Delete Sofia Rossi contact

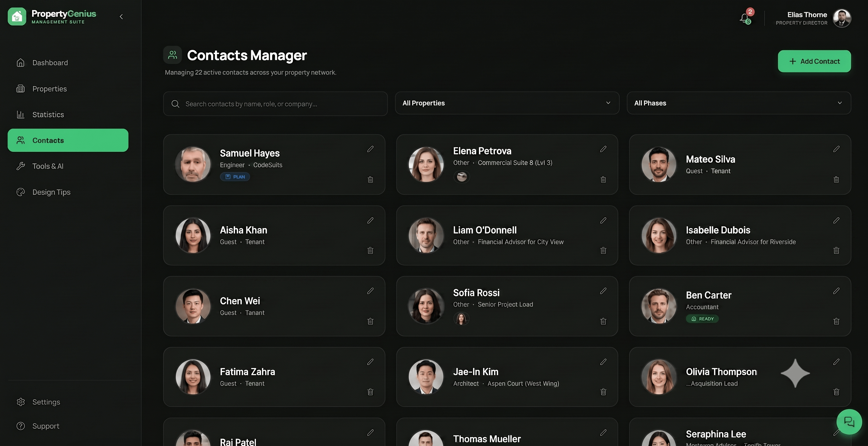[x=603, y=321]
